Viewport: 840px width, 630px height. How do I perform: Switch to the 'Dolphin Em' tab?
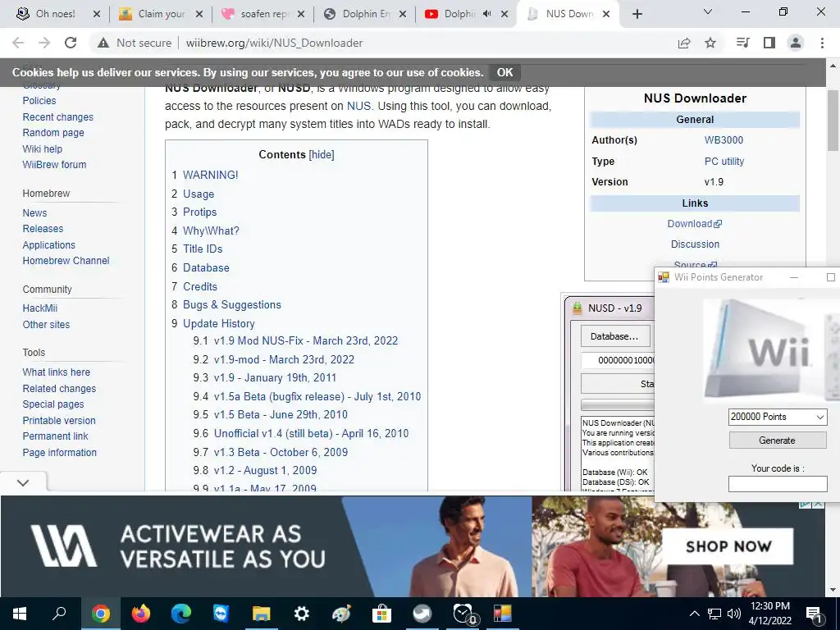[364, 14]
